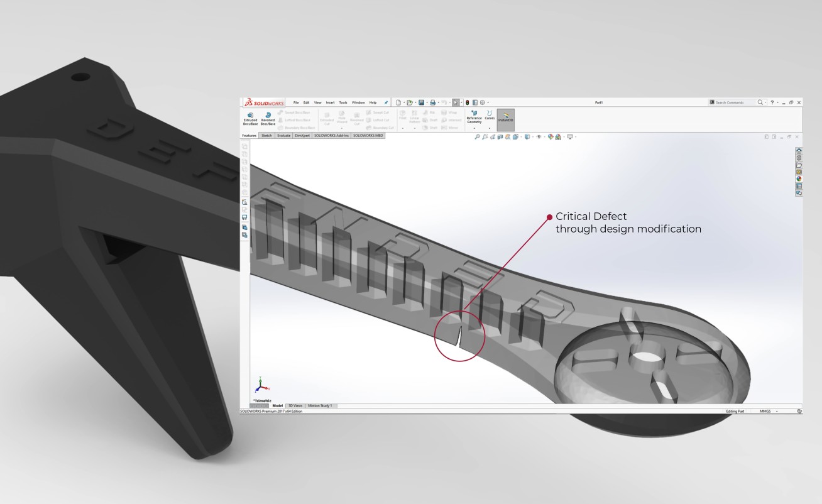Toggle the Instant3D button
822x504 pixels.
click(505, 118)
